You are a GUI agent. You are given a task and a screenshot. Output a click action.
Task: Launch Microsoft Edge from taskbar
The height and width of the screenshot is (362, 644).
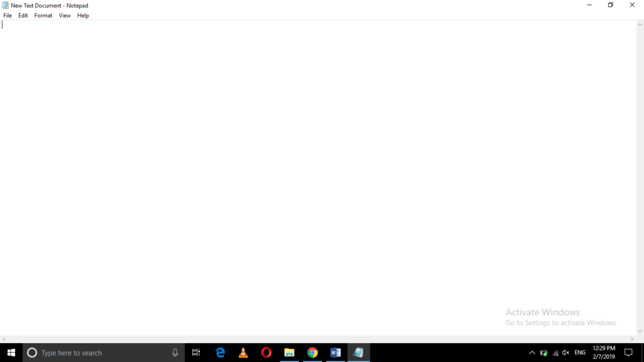(220, 353)
